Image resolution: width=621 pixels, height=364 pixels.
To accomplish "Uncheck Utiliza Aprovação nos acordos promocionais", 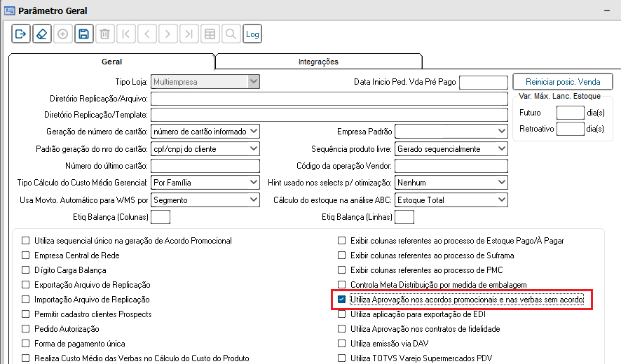I will click(x=342, y=299).
